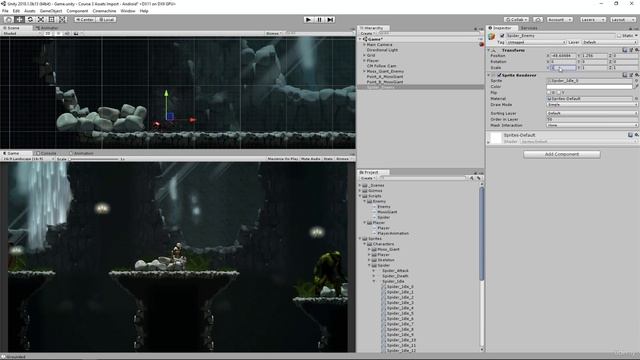Open the Material object picker circle
Image resolution: width=640 pixels, height=360 pixels.
[x=636, y=99]
